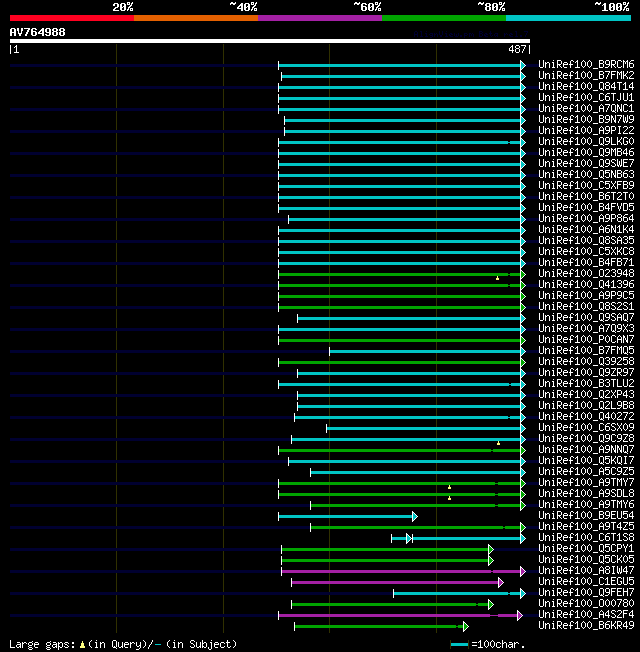Select the query name AV764988
The width and height of the screenshot is (640, 652).
click(x=37, y=32)
